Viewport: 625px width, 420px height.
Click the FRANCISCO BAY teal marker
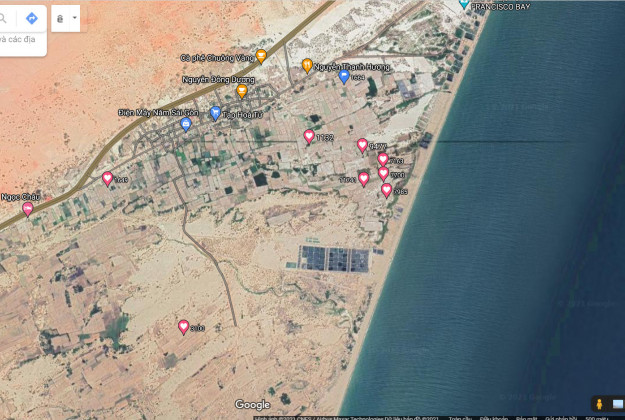point(463,4)
